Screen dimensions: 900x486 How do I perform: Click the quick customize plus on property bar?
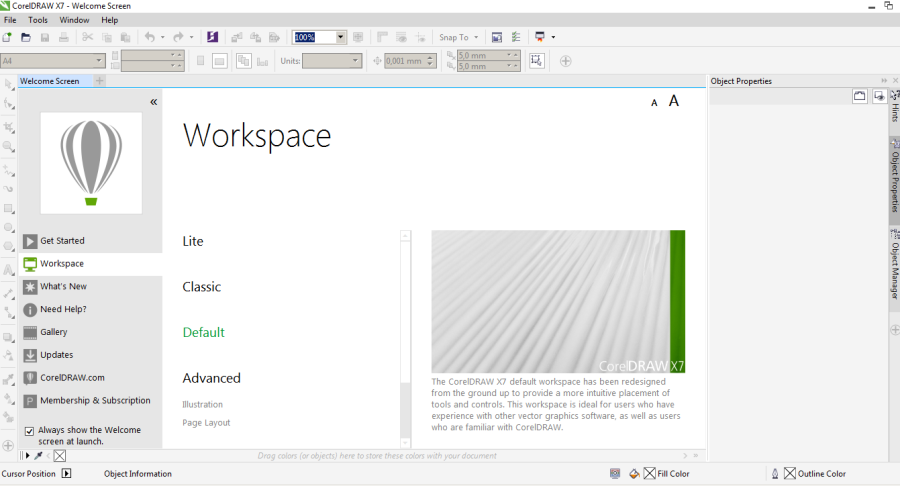point(565,61)
